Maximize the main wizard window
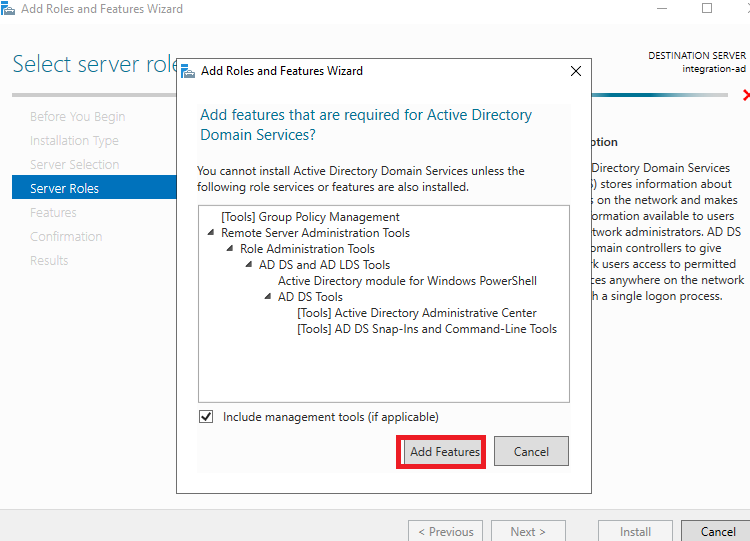Screen dimensions: 750x541 [x=707, y=8]
